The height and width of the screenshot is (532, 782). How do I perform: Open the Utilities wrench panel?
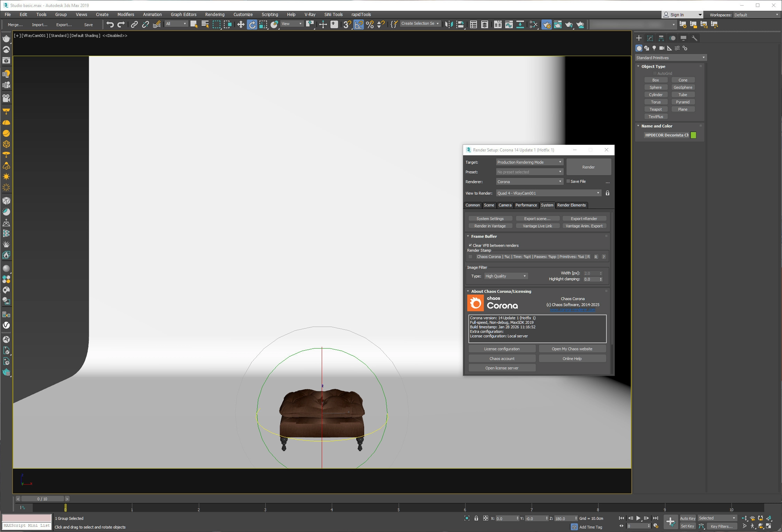[694, 38]
